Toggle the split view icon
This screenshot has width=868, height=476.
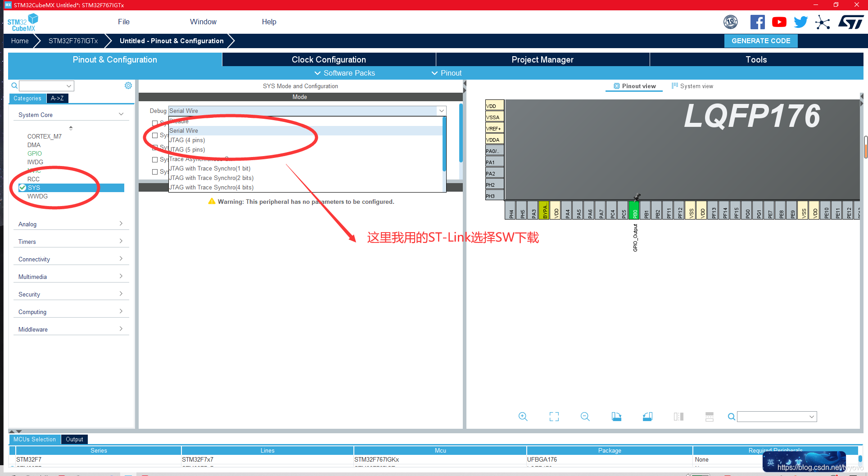tap(678, 417)
